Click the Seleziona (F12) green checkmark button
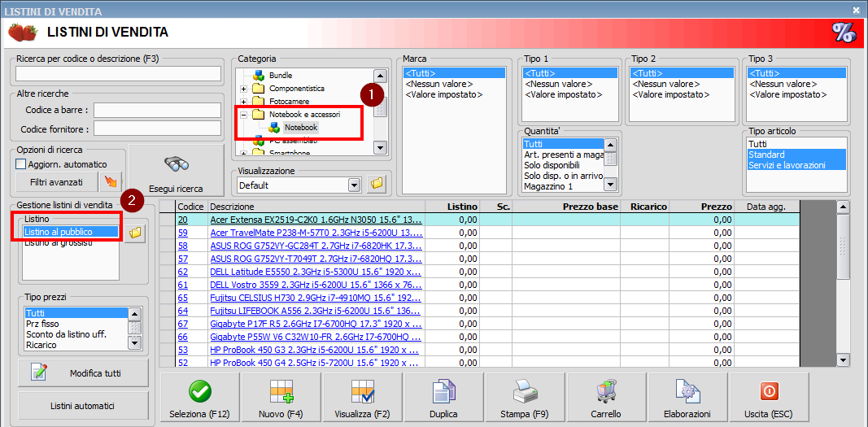The height and width of the screenshot is (427, 868). point(199,397)
